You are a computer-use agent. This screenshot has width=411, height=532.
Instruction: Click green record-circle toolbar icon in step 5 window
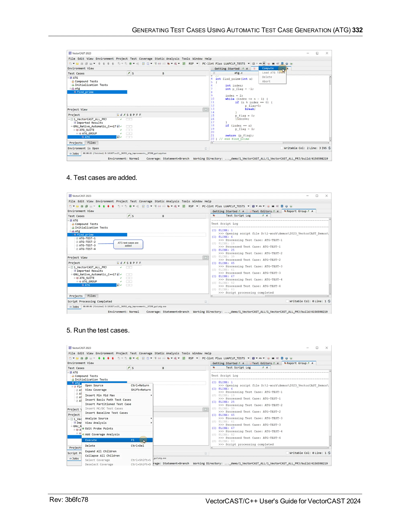click(130, 358)
